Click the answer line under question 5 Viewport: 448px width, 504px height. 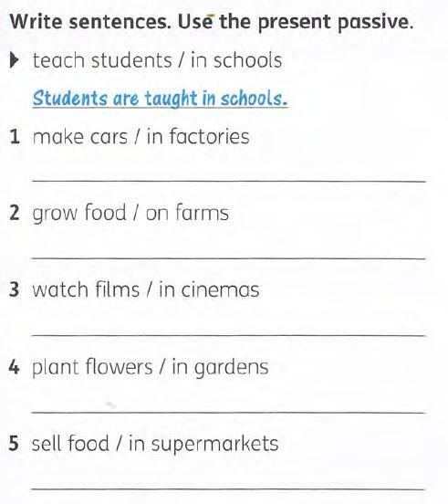229,488
